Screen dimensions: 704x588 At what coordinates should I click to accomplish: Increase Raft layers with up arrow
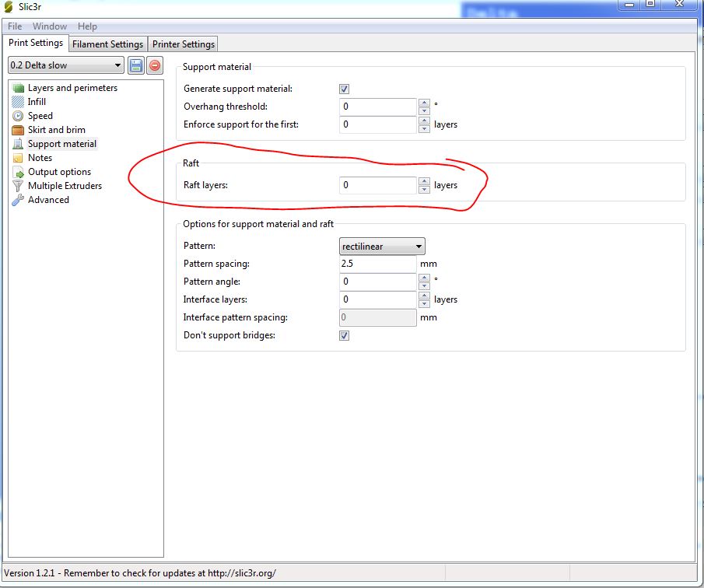coord(424,181)
